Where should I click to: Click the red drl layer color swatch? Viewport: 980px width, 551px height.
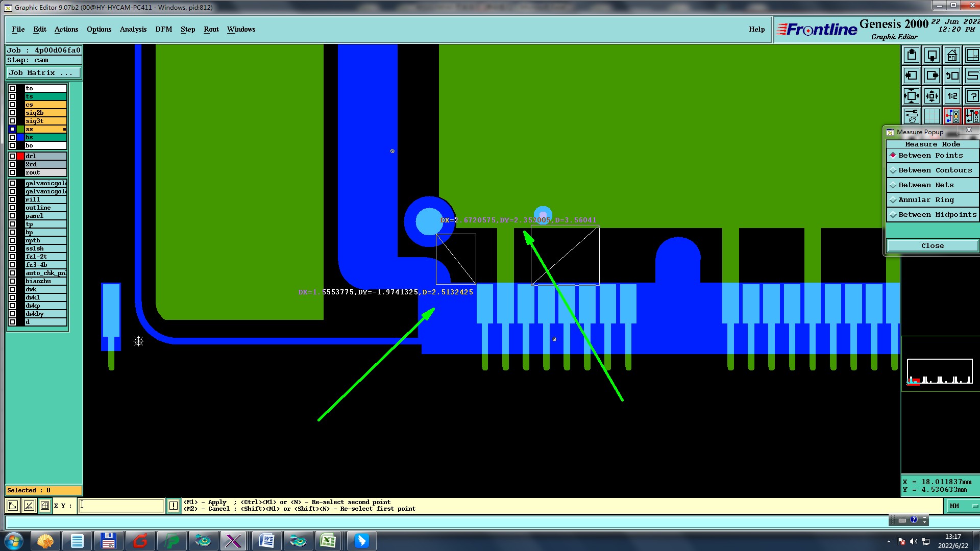click(20, 156)
